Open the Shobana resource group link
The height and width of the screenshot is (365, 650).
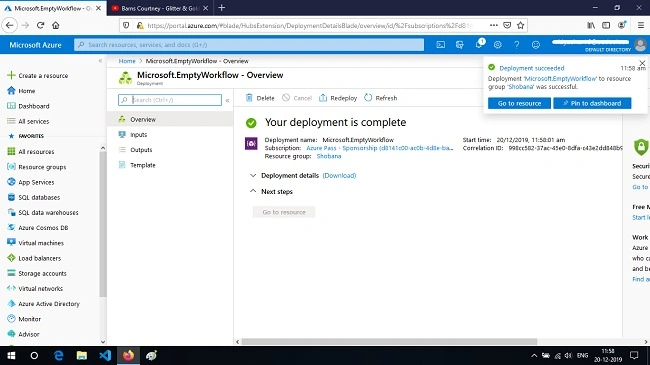[329, 156]
